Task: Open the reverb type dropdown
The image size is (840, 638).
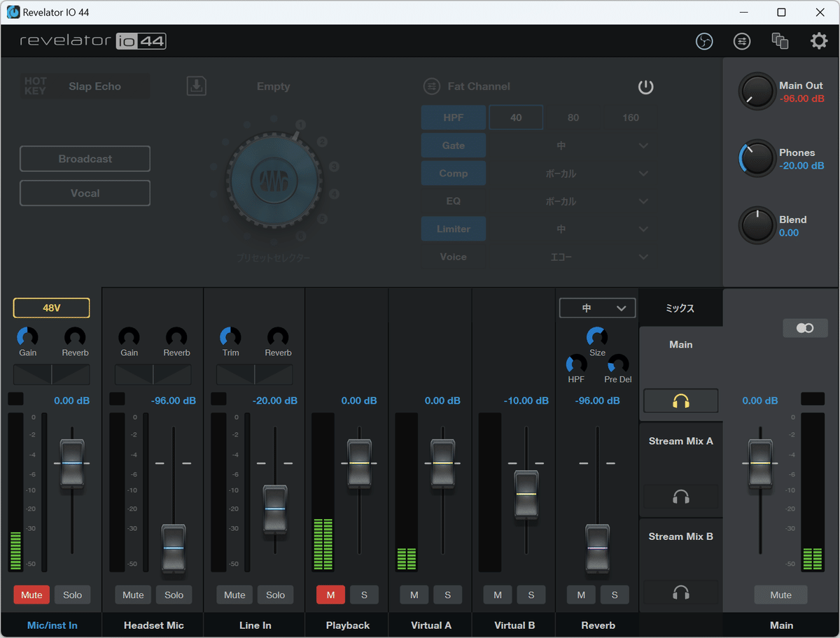Action: coord(597,308)
